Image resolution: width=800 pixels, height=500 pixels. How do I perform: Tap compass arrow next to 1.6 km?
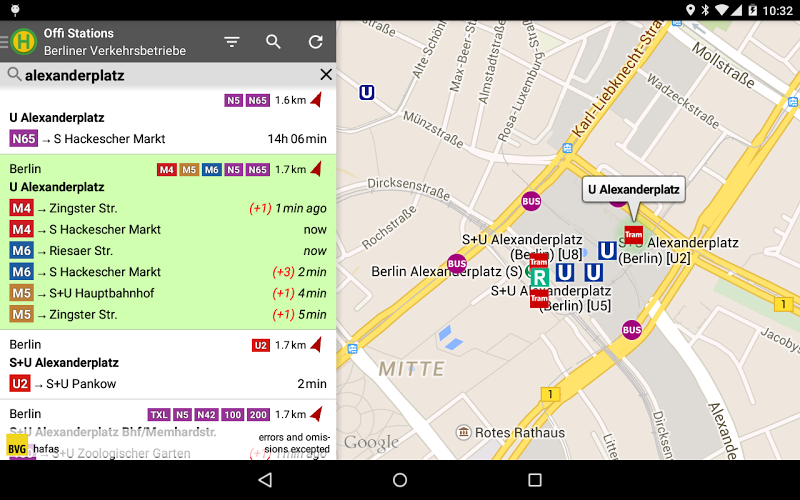317,100
